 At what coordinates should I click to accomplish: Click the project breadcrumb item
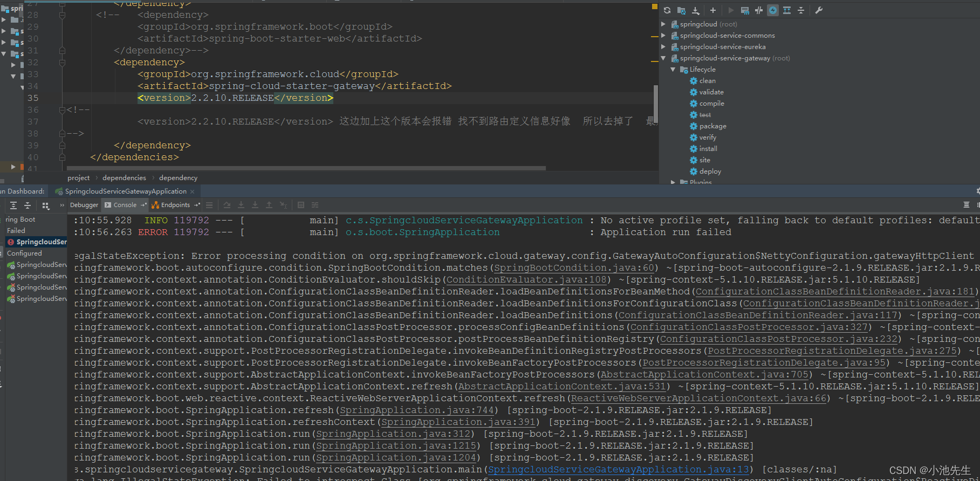point(79,178)
